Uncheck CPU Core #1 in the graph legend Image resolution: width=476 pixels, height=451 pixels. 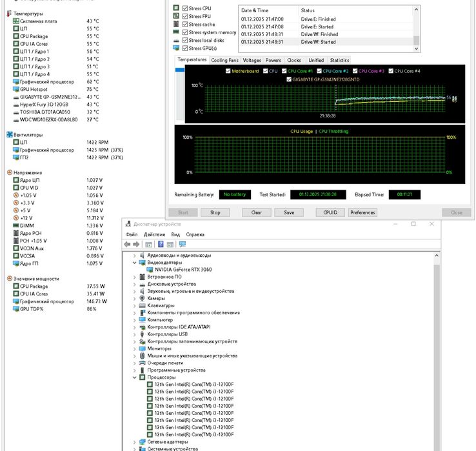coord(284,71)
